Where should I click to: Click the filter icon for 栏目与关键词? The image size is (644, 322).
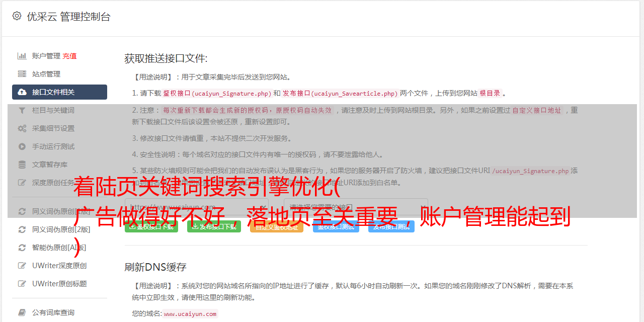point(22,110)
